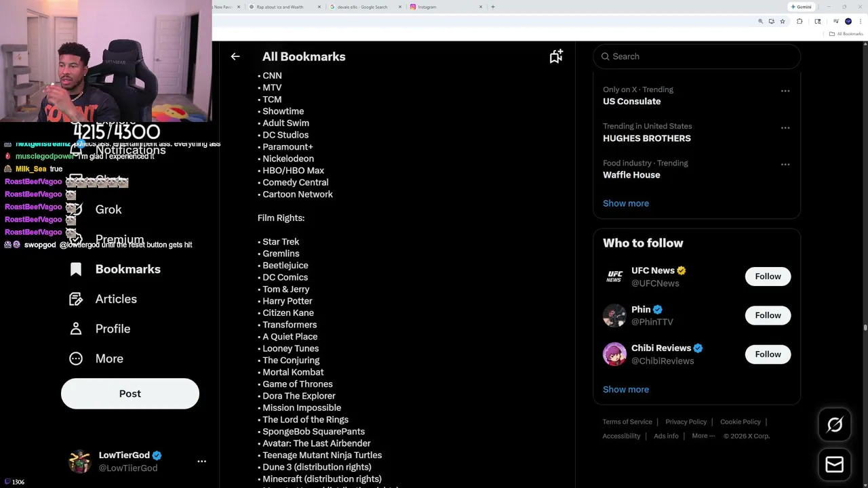The image size is (868, 488).
Task: Open options for the US Consulate trend
Action: click(785, 91)
